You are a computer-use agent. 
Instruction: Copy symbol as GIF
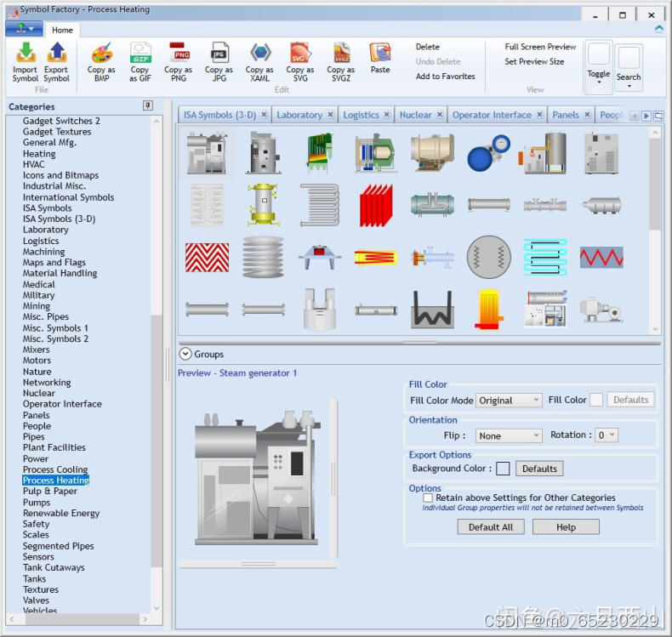(140, 62)
